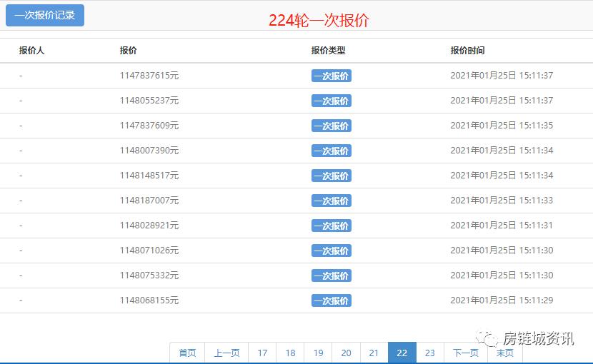Select current page 22

coord(402,353)
